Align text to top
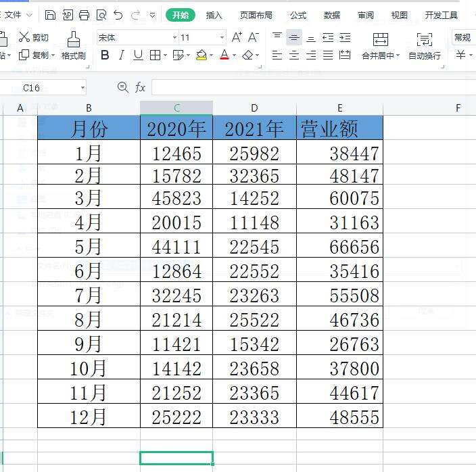Screen dimensions: 476x472 coord(277,36)
